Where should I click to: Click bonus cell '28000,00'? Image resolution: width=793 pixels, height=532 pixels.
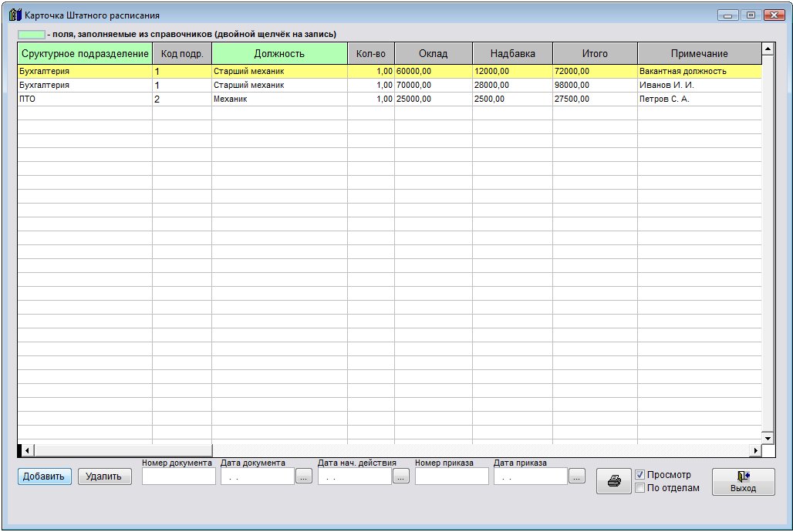click(x=513, y=85)
